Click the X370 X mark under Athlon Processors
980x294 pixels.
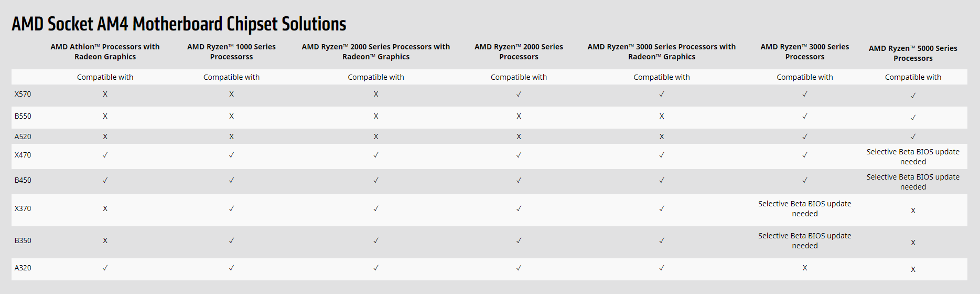(105, 208)
